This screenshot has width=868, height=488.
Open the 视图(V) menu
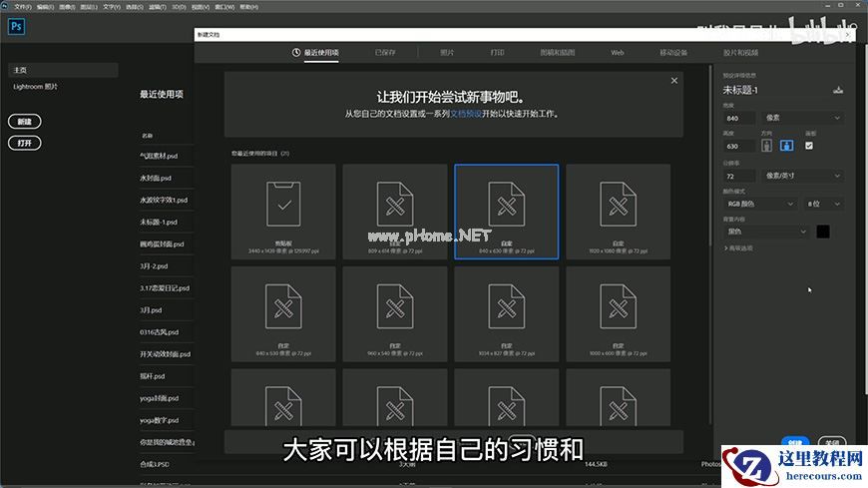201,7
